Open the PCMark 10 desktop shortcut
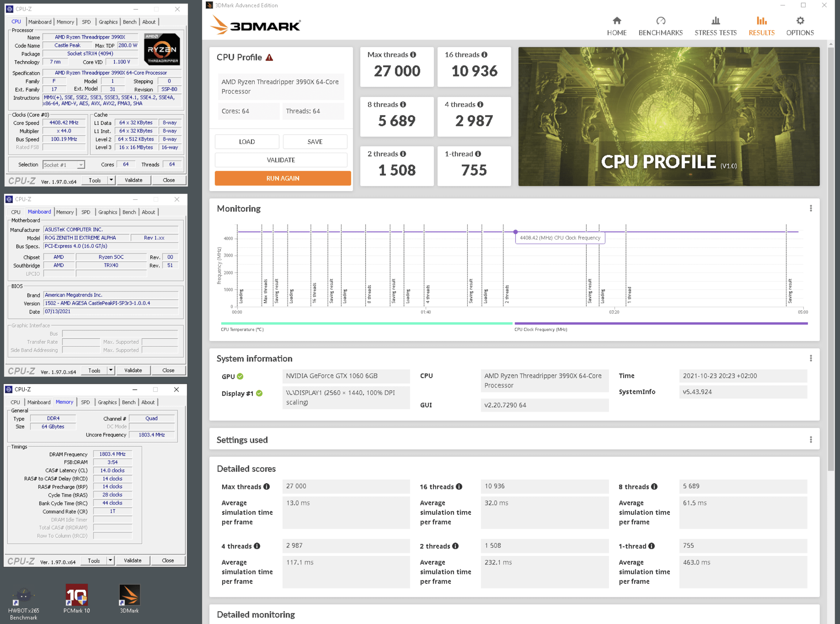The height and width of the screenshot is (624, 840). point(77,599)
